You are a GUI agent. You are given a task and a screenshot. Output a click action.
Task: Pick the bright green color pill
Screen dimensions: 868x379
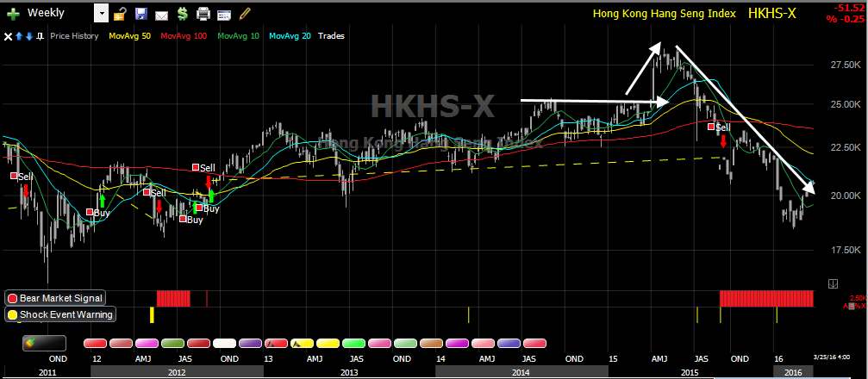tap(353, 344)
